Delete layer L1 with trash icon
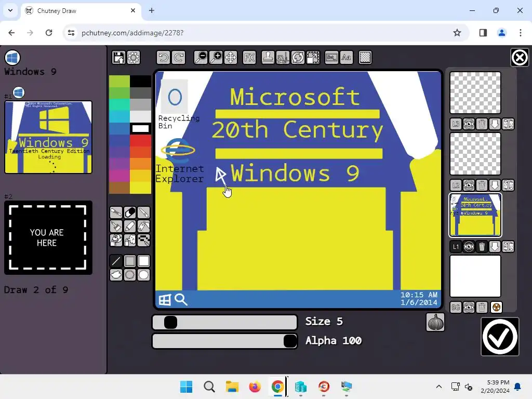This screenshot has height=399, width=532. click(x=482, y=247)
